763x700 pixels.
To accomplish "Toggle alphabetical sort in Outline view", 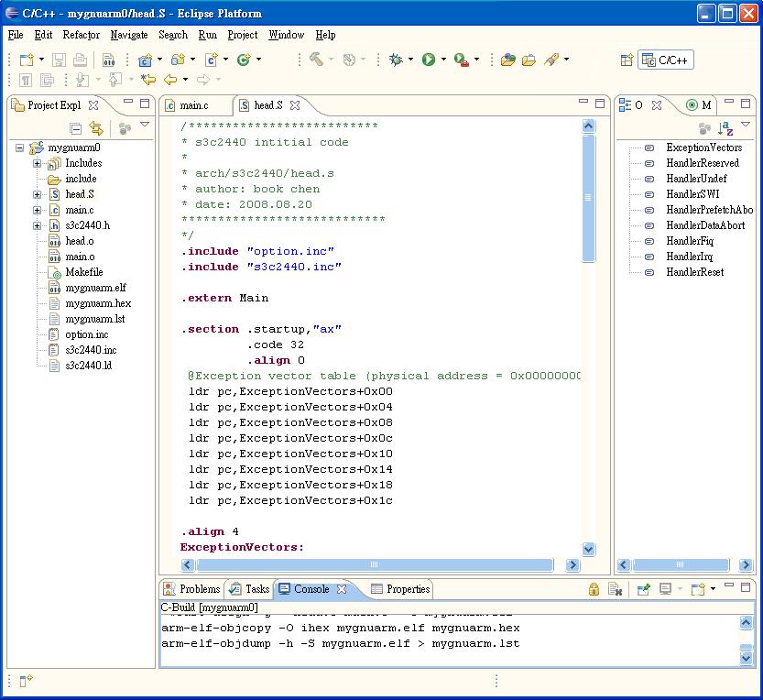I will [725, 129].
